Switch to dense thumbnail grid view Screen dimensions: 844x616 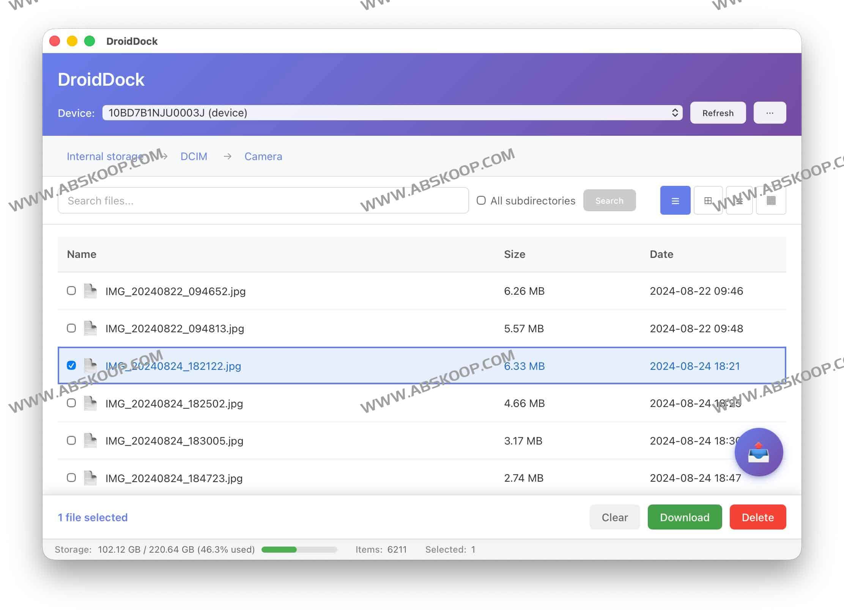point(771,200)
